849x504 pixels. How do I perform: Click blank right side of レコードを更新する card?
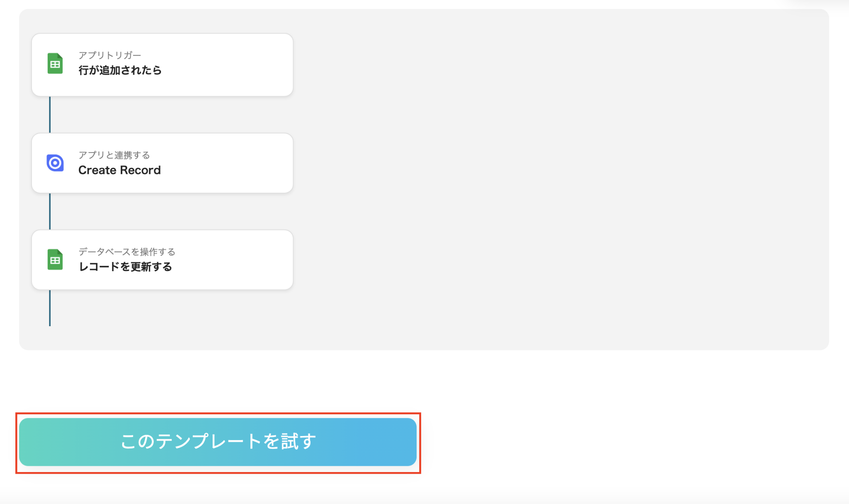pos(240,259)
